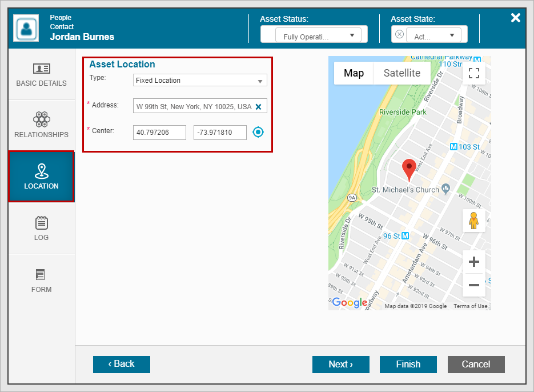This screenshot has width=534, height=392.
Task: Clear the Asset State value icon
Action: click(x=399, y=34)
